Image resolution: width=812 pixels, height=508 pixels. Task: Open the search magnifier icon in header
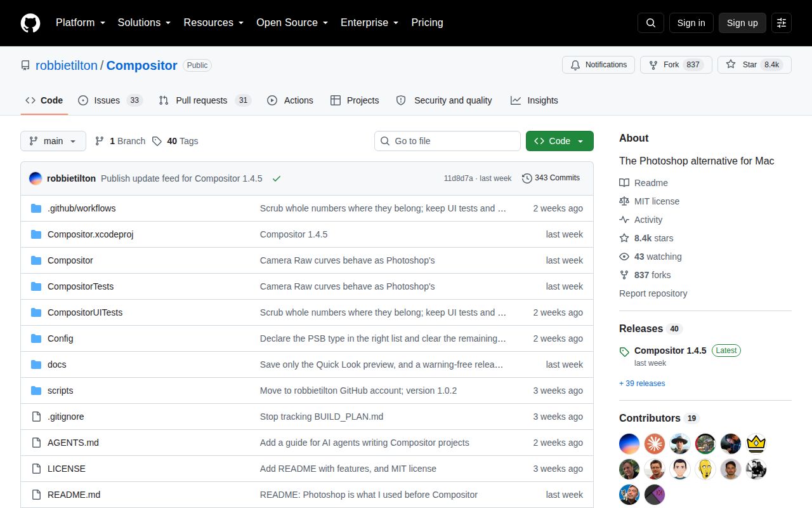point(651,23)
